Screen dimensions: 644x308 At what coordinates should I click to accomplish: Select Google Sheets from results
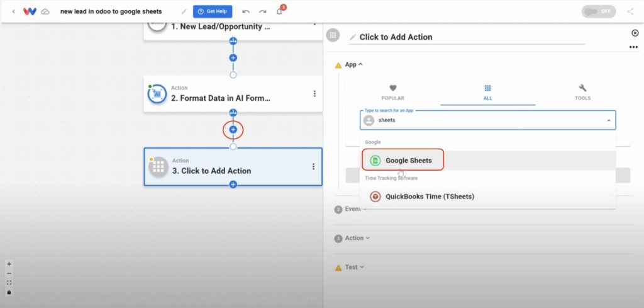tap(487, 161)
